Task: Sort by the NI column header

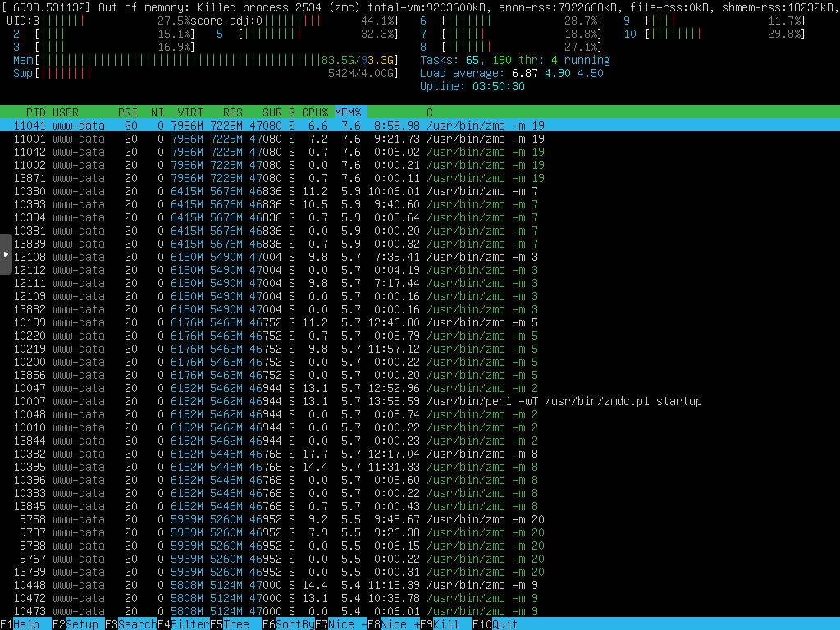Action: coord(157,112)
